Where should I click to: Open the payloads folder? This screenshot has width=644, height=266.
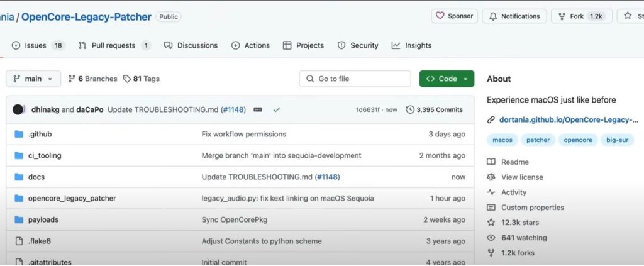tap(43, 219)
